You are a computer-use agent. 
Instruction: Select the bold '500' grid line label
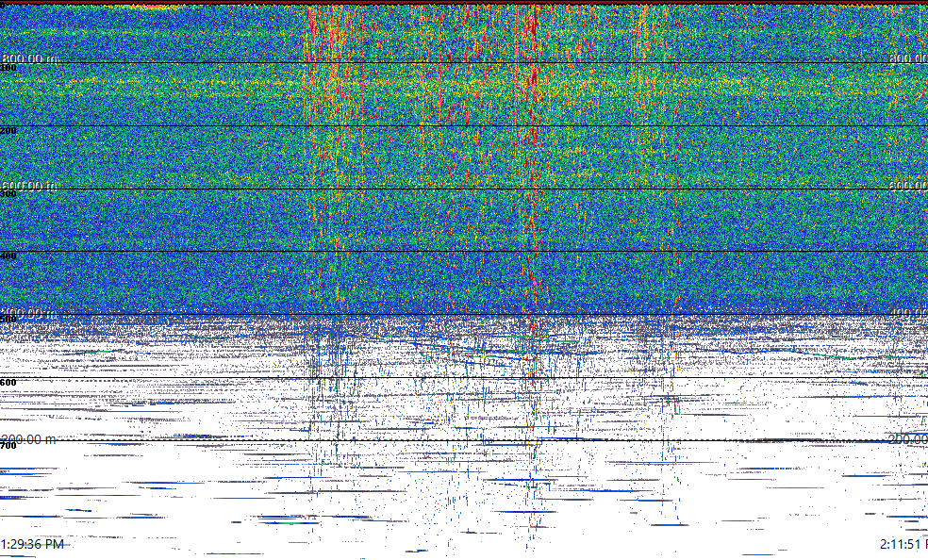coord(8,320)
